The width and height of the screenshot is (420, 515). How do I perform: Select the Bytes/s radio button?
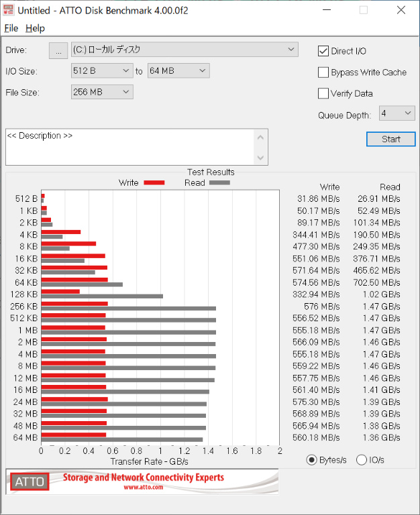point(311,460)
